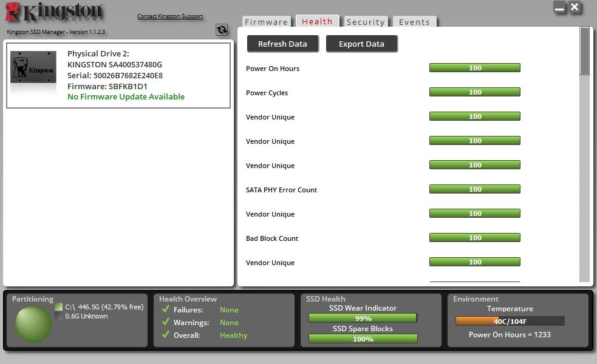
Task: Click the Firmware SBFKB1D1 text
Action: [x=107, y=86]
